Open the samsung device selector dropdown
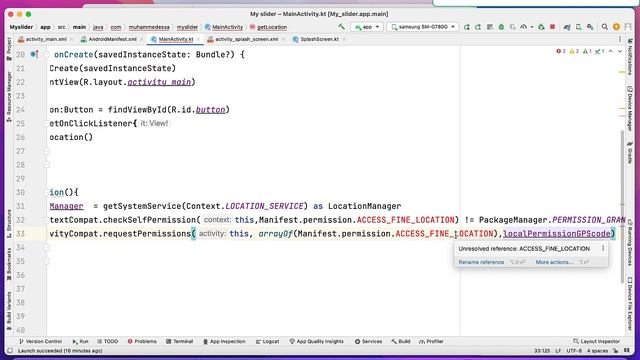Image resolution: width=640 pixels, height=360 pixels. (x=422, y=27)
